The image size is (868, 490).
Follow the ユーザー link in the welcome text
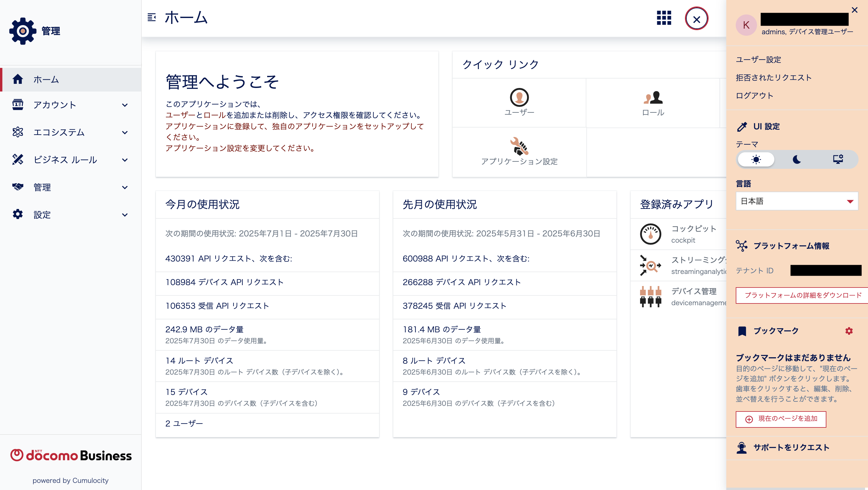pos(180,115)
